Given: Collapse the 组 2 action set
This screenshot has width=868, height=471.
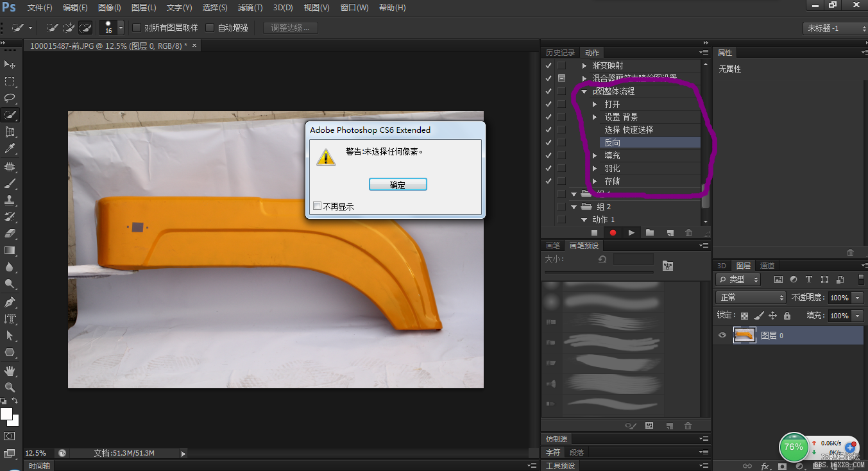Looking at the screenshot, I should click(574, 207).
